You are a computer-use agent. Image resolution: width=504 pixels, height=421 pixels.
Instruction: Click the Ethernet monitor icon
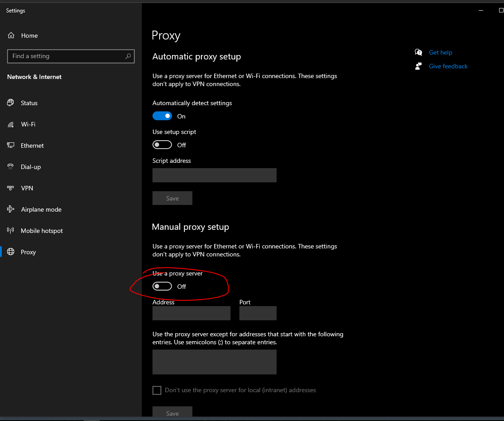point(11,146)
